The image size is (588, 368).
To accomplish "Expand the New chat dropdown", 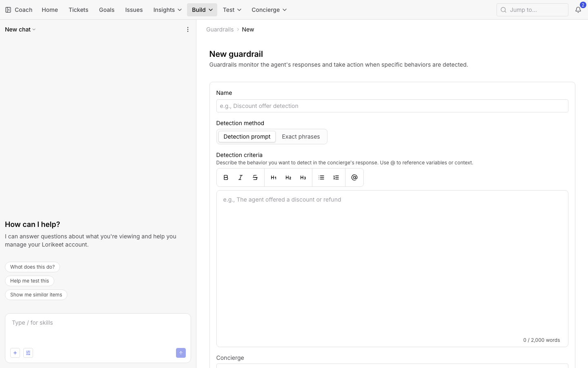I will pyautogui.click(x=20, y=29).
